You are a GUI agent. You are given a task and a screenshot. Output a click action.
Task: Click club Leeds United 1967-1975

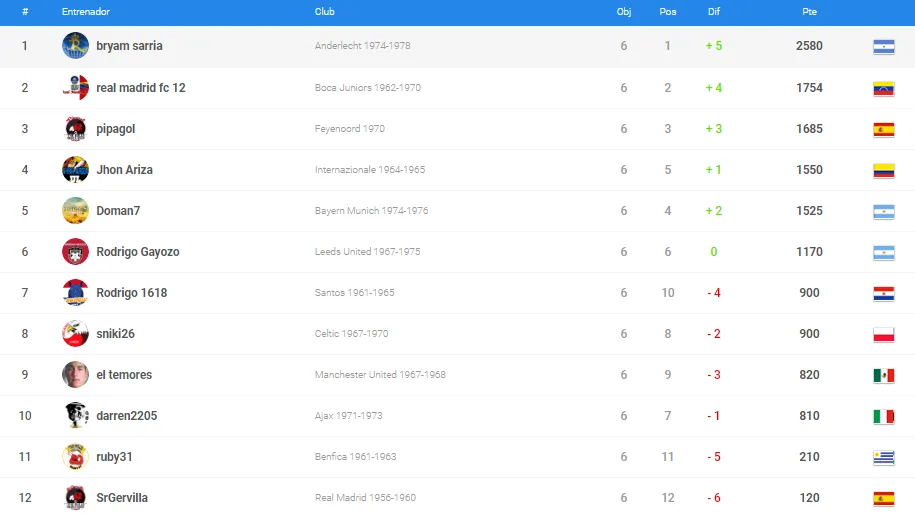coord(367,251)
